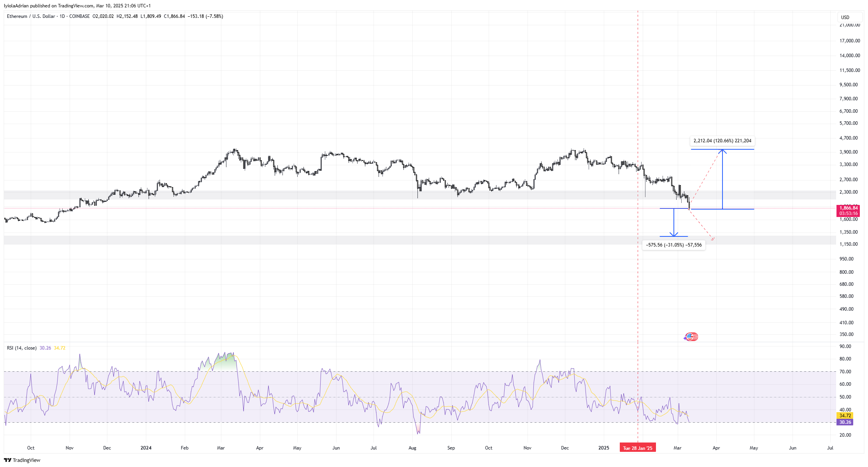Click the Ethereum / U.S. Dollar symbol title

[31, 16]
